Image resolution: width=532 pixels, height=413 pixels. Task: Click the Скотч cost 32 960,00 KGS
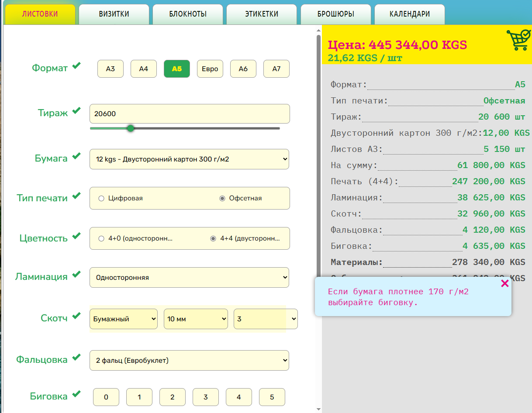tap(491, 213)
